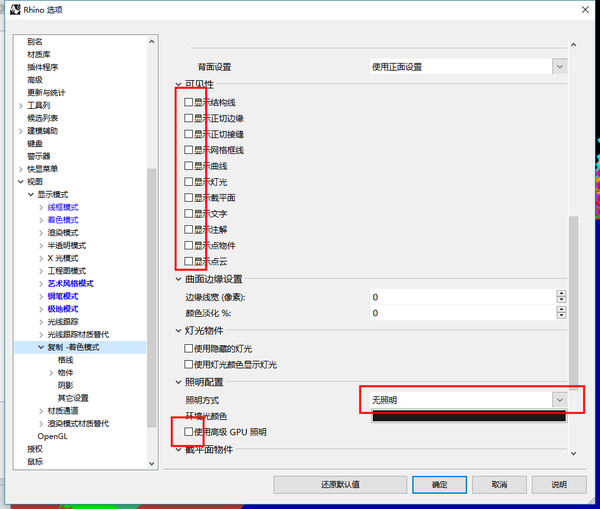Expand the 物件 sub-node arrow
Image resolution: width=600 pixels, height=509 pixels.
click(x=52, y=373)
